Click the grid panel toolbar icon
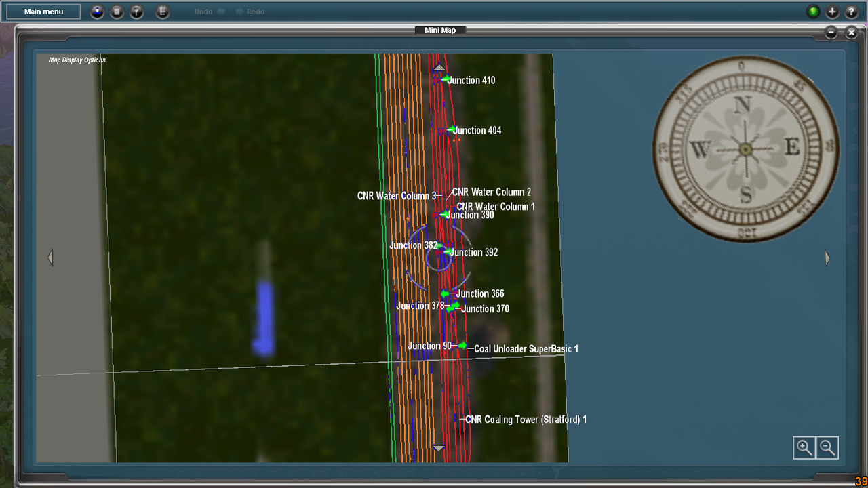 pos(162,12)
